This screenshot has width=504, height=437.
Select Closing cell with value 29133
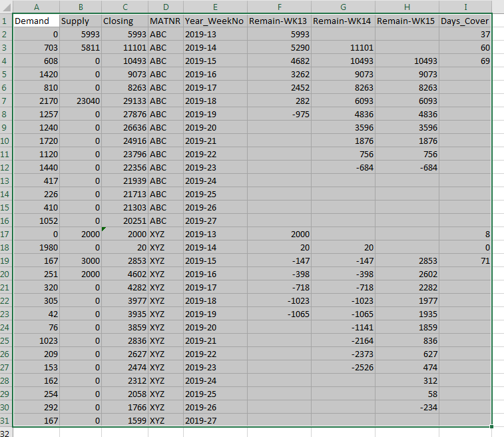click(125, 101)
